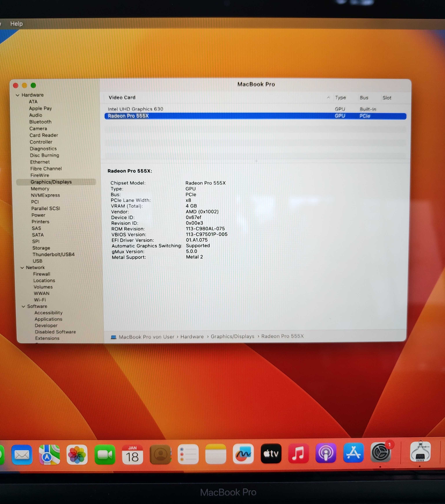Launch Maps from the dock

click(49, 455)
